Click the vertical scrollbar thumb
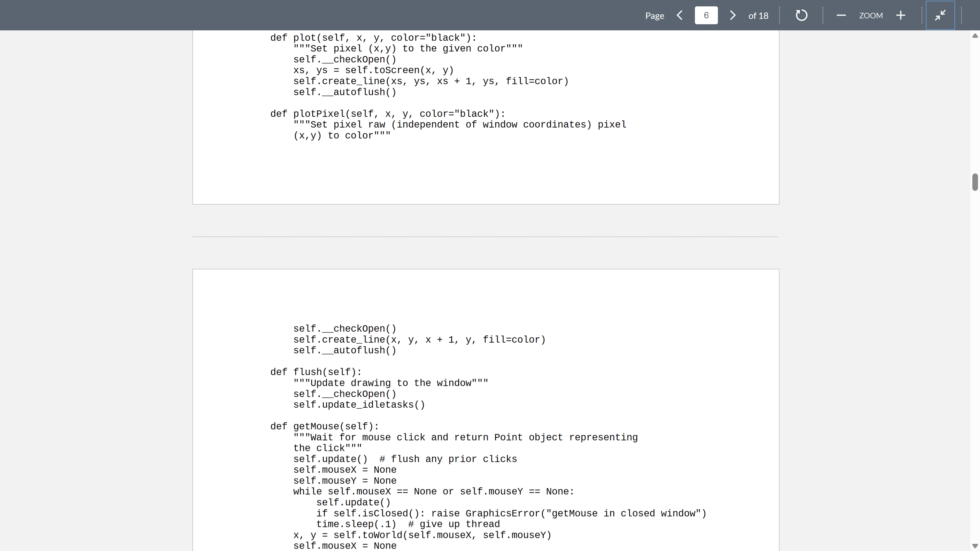This screenshot has width=980, height=551. 975,182
